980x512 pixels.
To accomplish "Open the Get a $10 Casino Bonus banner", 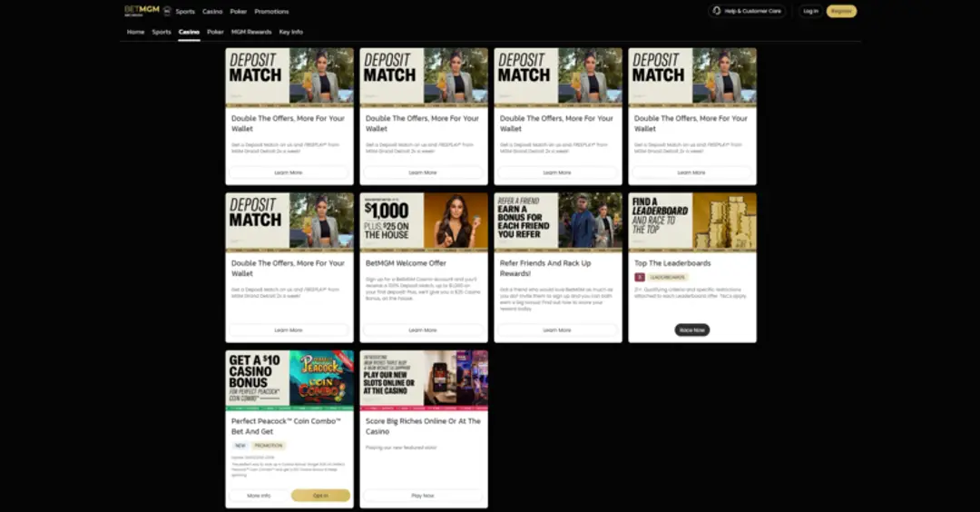I will click(289, 379).
